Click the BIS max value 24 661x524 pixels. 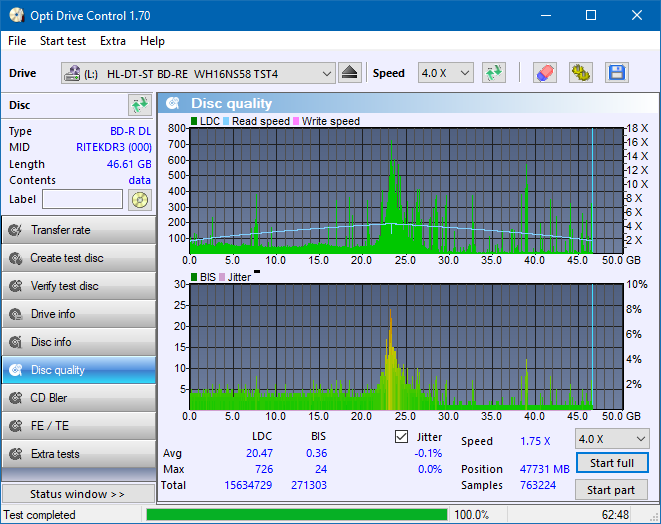(x=321, y=469)
